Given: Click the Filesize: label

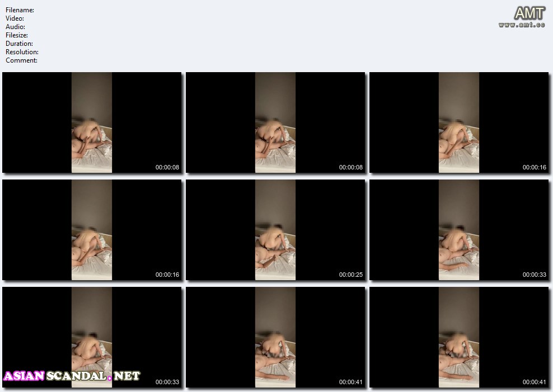Looking at the screenshot, I should click(17, 35).
